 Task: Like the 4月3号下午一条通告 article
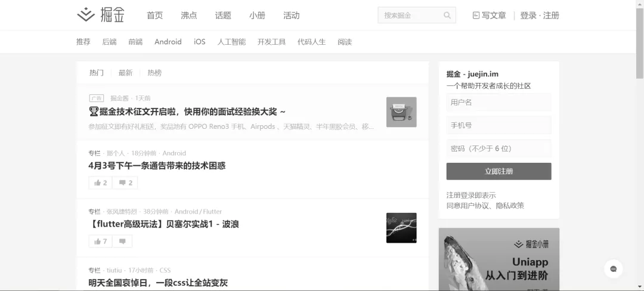coord(101,182)
